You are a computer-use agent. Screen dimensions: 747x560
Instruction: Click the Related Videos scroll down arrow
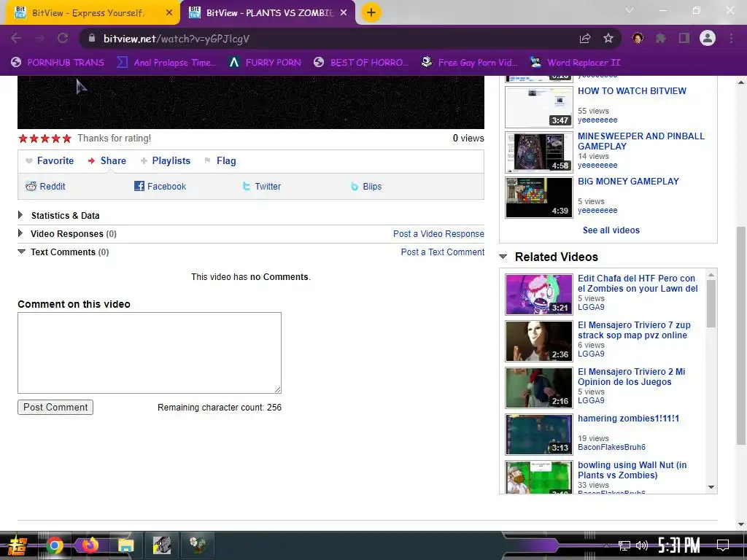click(x=711, y=487)
